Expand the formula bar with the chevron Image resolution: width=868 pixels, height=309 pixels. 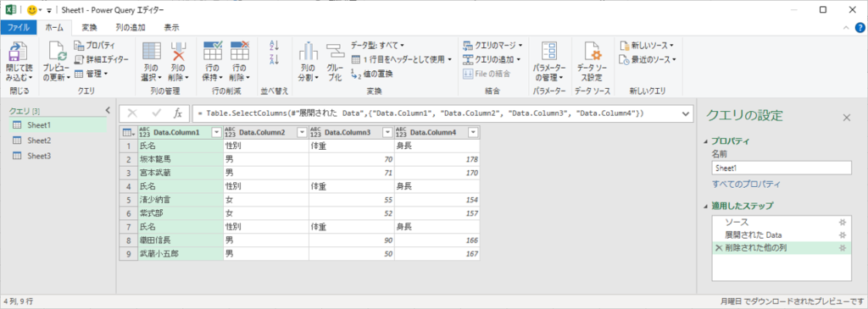pos(686,113)
